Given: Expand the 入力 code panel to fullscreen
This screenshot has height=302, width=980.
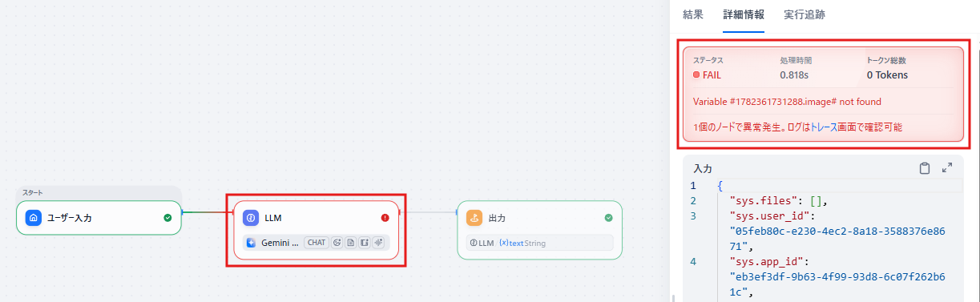Looking at the screenshot, I should pyautogui.click(x=947, y=168).
